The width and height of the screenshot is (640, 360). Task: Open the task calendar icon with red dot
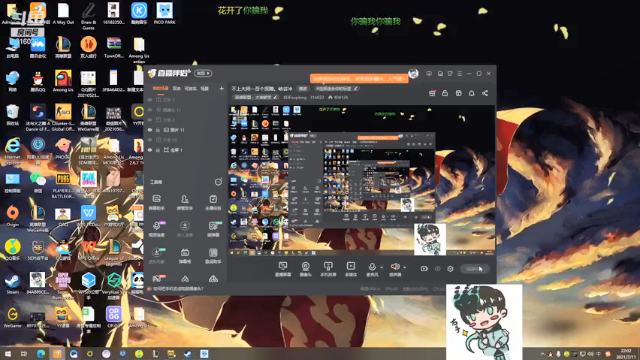pos(432,93)
